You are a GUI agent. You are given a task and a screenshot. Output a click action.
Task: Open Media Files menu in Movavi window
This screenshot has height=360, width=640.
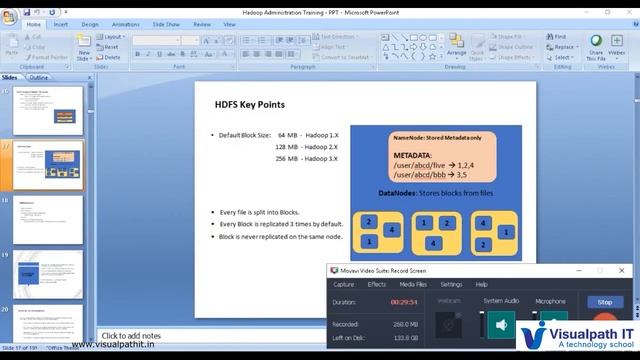[413, 284]
